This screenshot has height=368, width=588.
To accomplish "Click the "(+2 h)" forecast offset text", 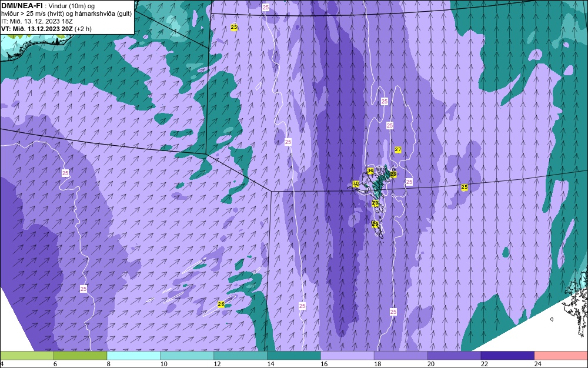I will pyautogui.click(x=83, y=29).
